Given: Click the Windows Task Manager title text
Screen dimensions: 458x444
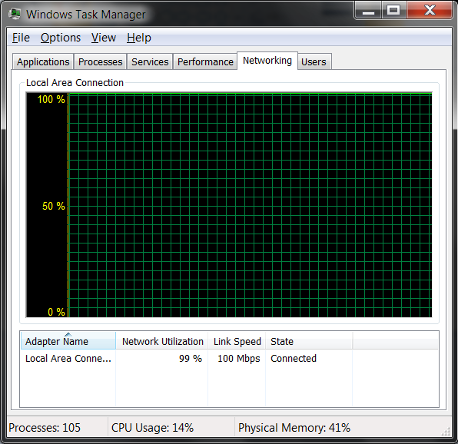Looking at the screenshot, I should point(86,14).
